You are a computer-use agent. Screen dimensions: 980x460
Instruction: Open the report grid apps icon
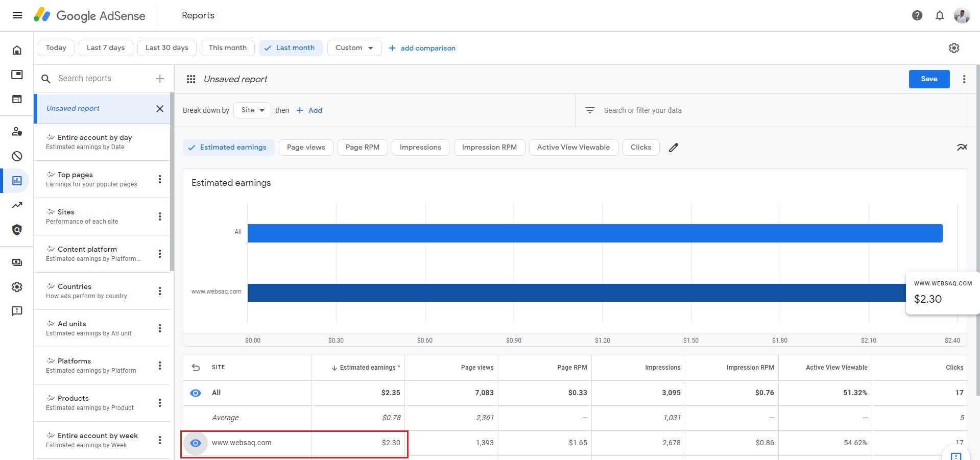click(x=191, y=79)
